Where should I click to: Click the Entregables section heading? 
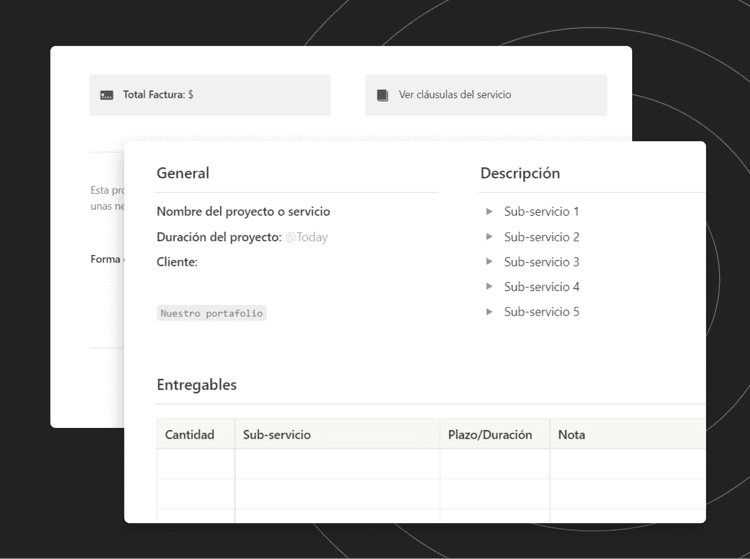[197, 385]
